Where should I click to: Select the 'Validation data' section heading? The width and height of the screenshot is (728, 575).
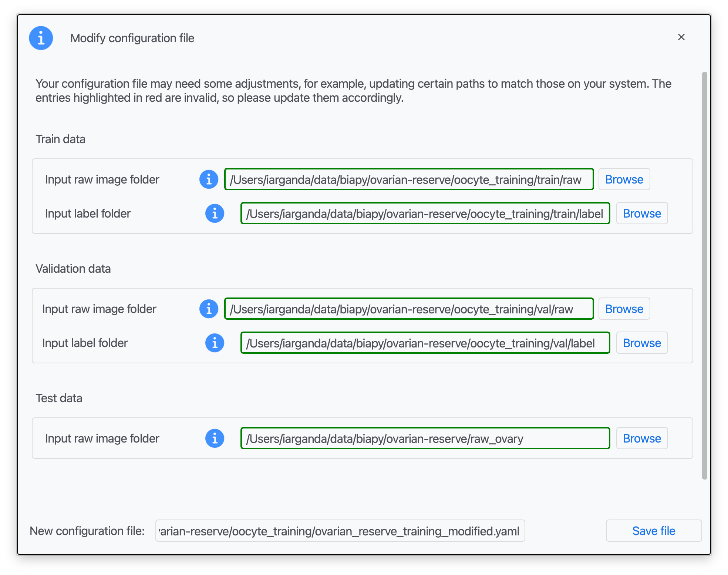pyautogui.click(x=73, y=269)
